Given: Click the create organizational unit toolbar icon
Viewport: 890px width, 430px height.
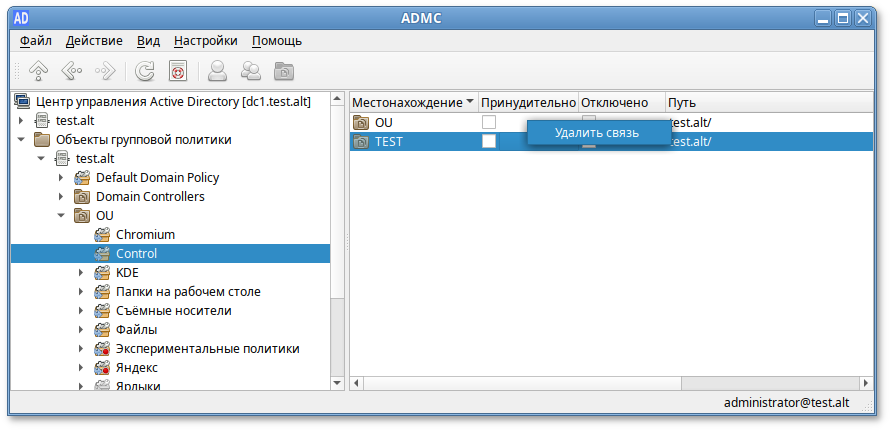Looking at the screenshot, I should (284, 71).
